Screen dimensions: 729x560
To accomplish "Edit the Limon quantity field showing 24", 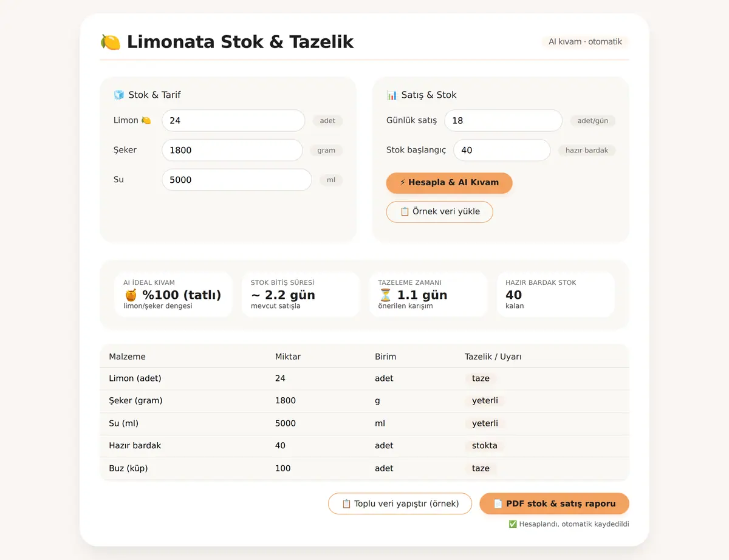I will point(233,120).
